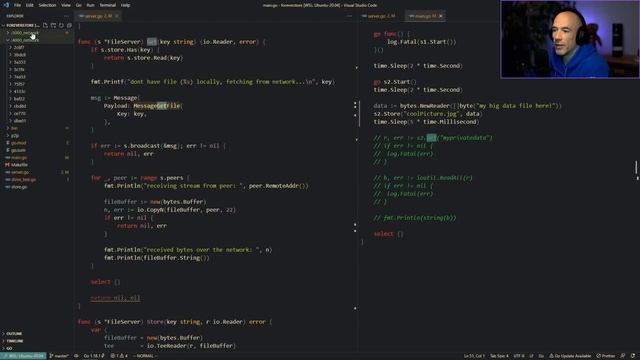Screen dimensions: 640x360
Task: Open store_test.go in the Explorer
Action: click(x=37, y=180)
